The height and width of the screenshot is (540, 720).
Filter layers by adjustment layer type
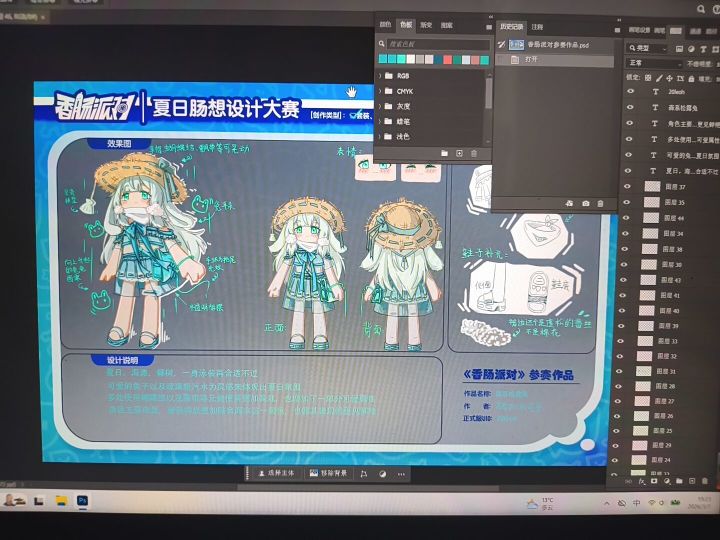point(691,49)
